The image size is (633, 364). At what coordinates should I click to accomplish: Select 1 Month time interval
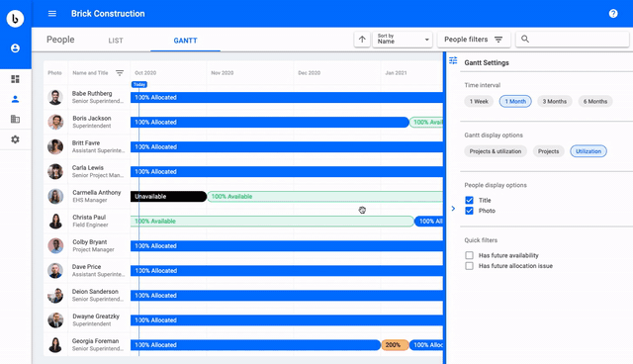pos(515,101)
